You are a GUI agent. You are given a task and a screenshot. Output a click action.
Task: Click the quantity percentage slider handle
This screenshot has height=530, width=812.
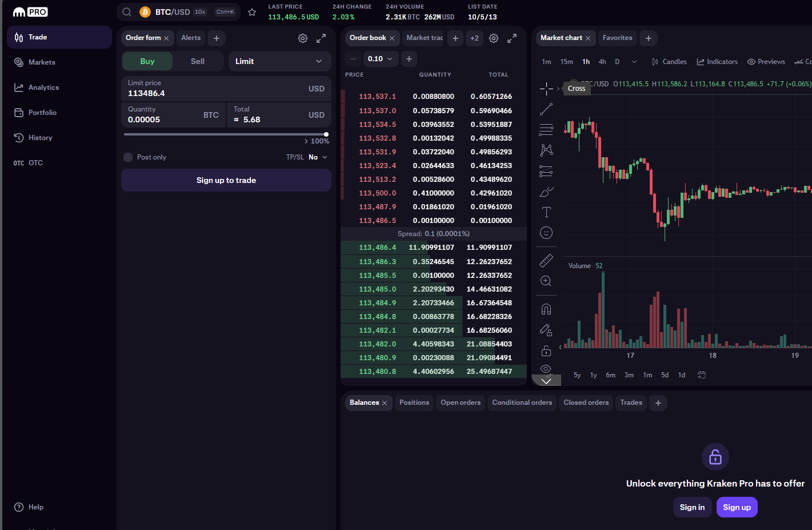[x=326, y=134]
